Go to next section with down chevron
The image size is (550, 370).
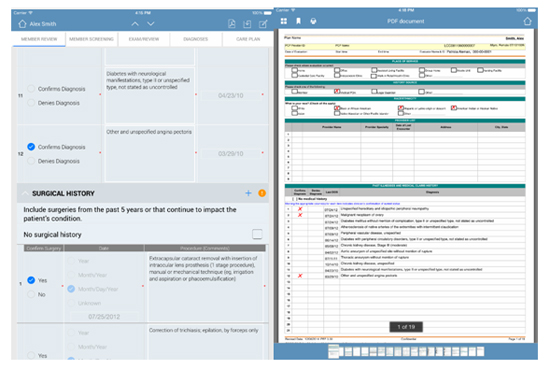tap(151, 24)
